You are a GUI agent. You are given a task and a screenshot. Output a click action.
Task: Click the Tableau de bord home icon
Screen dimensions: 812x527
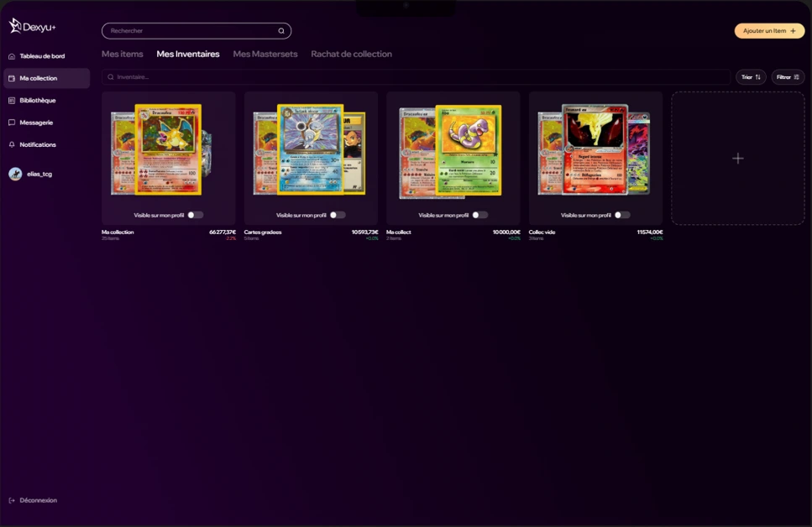tap(12, 56)
